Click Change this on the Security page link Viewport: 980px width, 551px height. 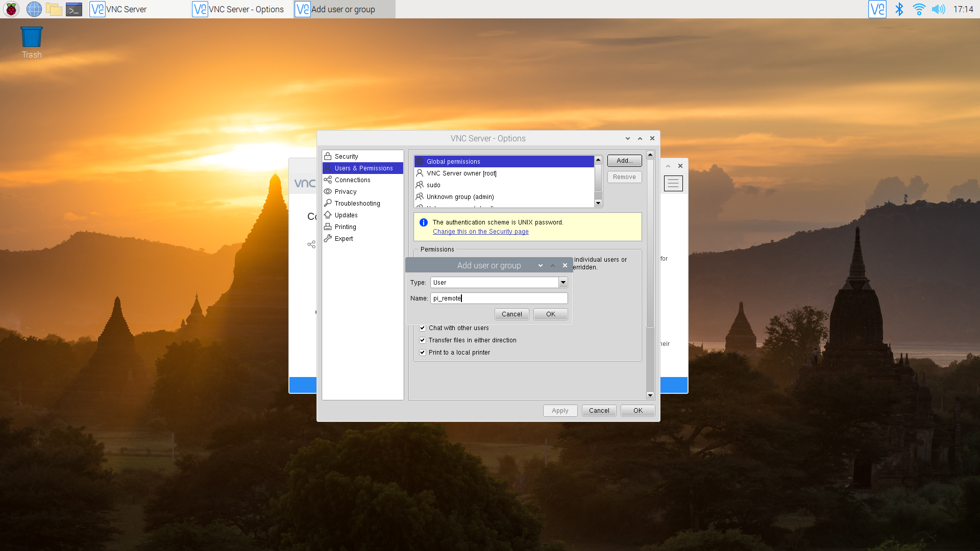click(x=480, y=232)
